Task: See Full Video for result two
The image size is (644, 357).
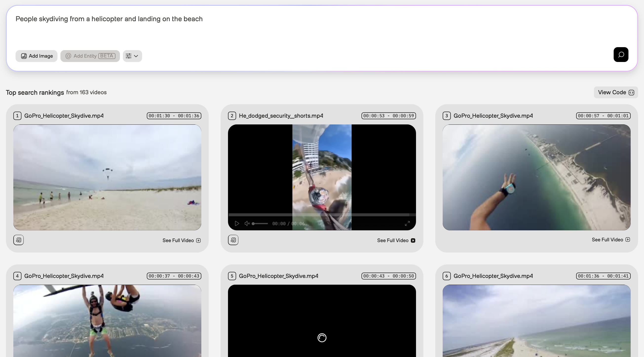Action: pyautogui.click(x=396, y=240)
